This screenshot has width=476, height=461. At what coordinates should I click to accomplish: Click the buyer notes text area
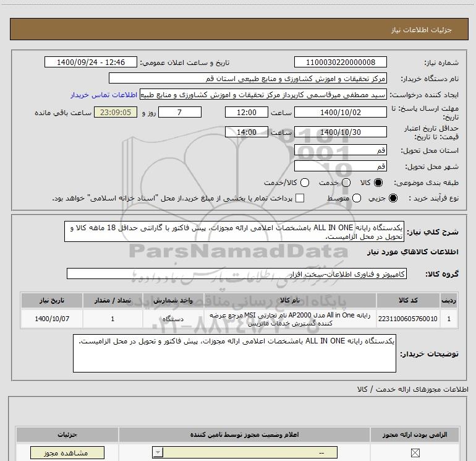coord(234,353)
